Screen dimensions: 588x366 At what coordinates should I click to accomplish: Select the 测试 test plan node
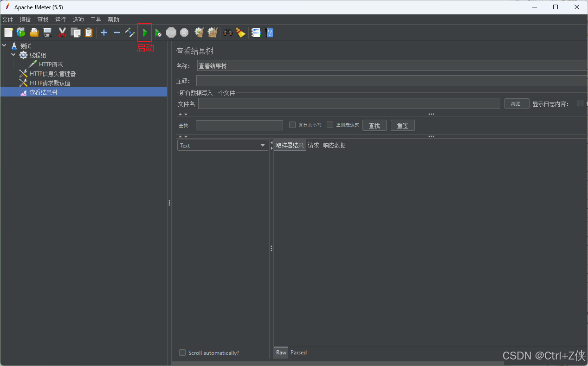26,46
